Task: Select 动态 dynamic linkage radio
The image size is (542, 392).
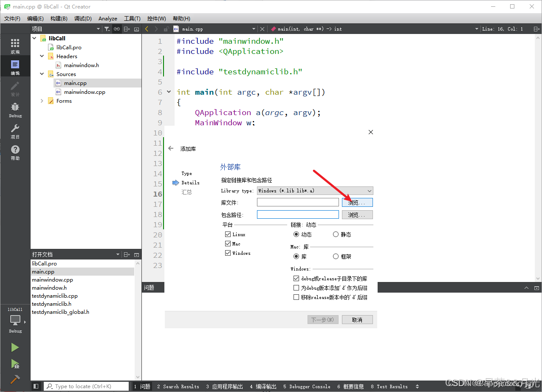Action: (x=296, y=234)
